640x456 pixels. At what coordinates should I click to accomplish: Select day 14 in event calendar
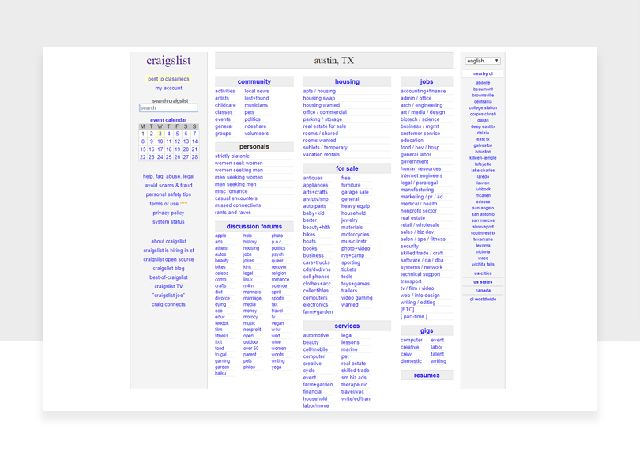[195, 141]
